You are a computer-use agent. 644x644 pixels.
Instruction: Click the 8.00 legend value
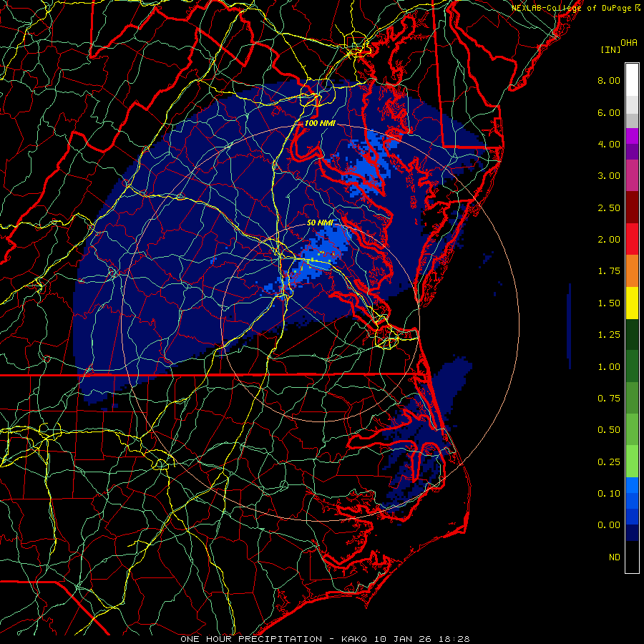click(609, 80)
